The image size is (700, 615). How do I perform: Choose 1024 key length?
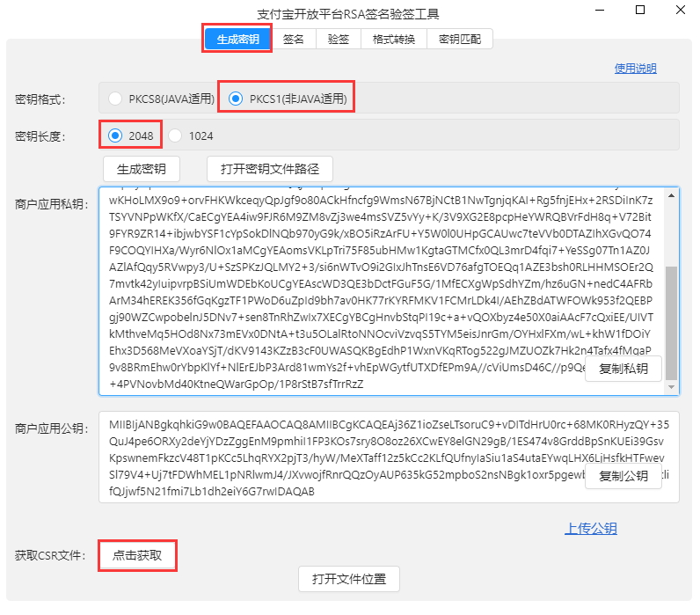click(x=191, y=135)
